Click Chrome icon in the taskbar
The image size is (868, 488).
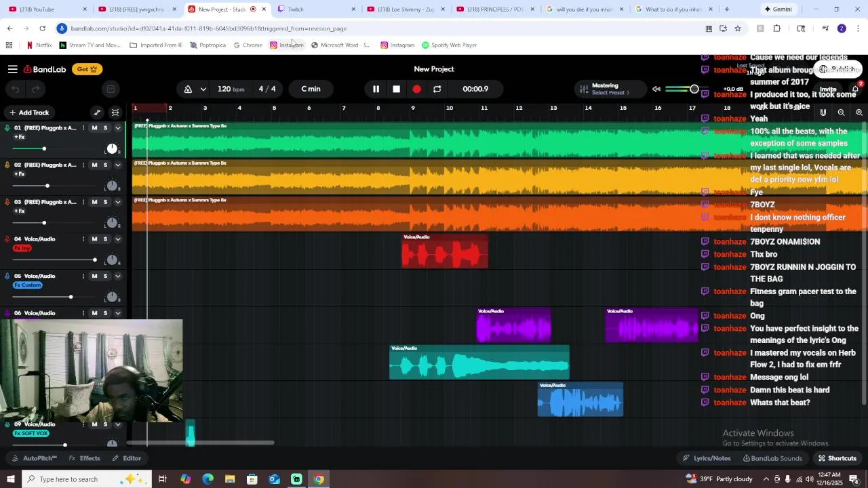coord(319,479)
